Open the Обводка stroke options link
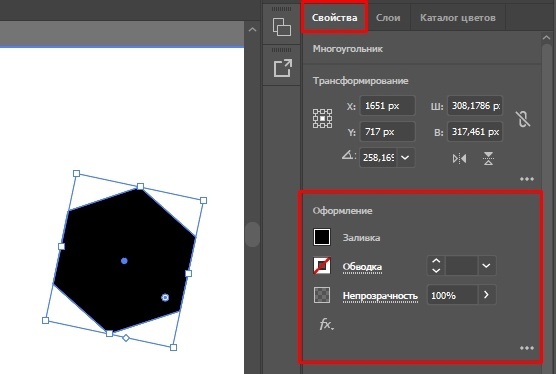Image resolution: width=556 pixels, height=374 pixels. coord(362,267)
